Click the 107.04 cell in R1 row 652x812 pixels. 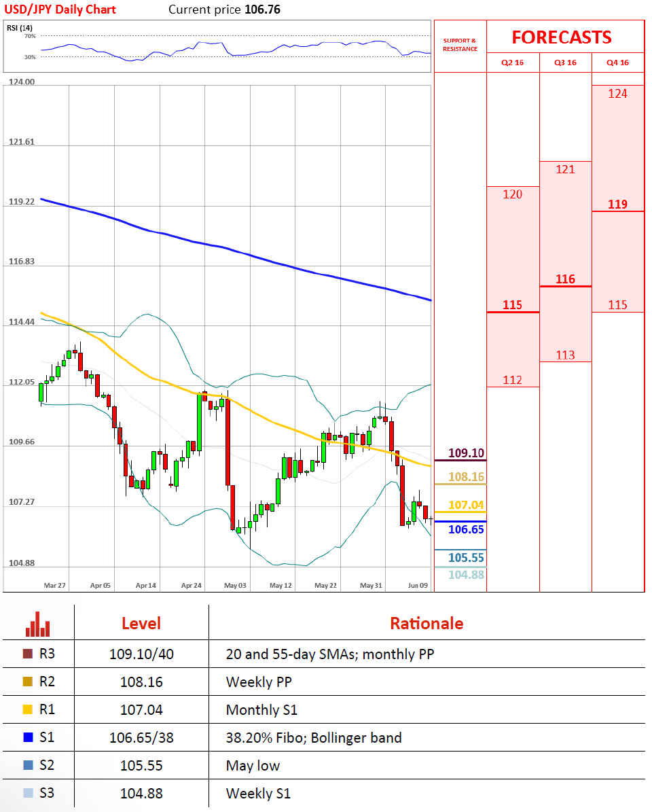141,710
